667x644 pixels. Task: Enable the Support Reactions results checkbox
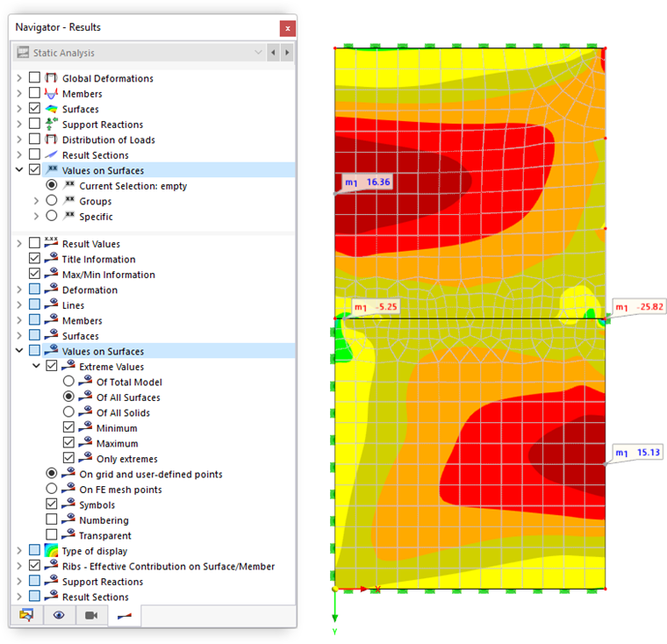pyautogui.click(x=34, y=124)
